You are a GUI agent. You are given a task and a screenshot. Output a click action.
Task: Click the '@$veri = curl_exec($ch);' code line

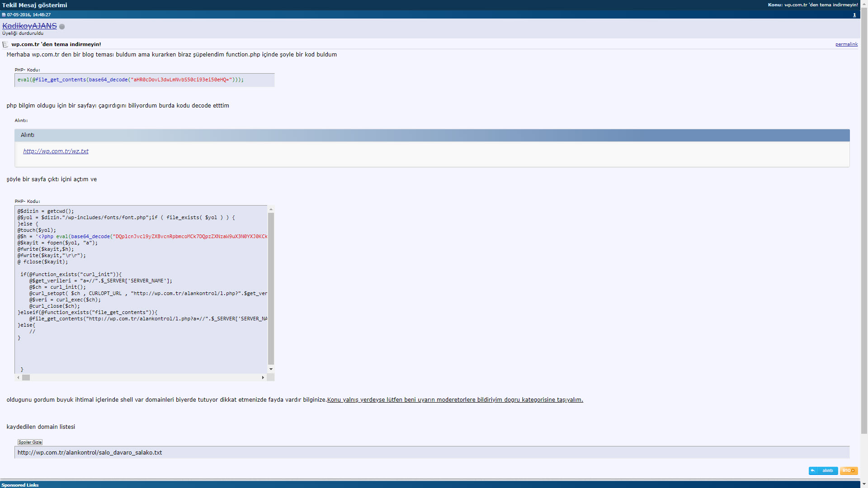(x=65, y=300)
